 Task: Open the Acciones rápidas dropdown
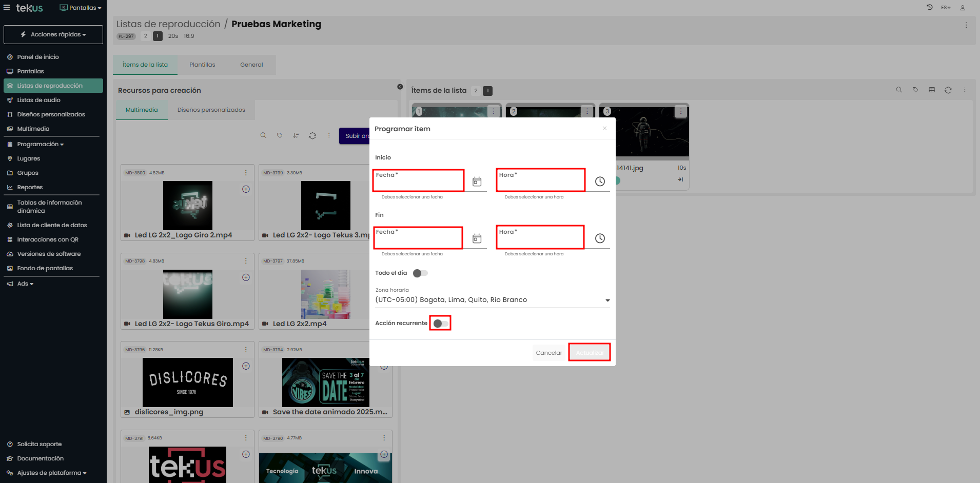tap(53, 34)
